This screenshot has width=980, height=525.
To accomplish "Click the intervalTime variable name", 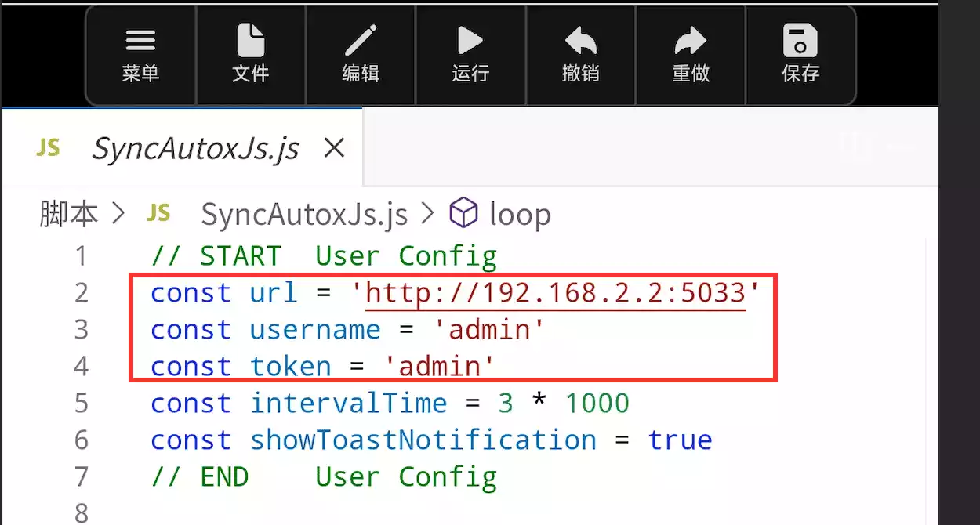I will click(348, 404).
